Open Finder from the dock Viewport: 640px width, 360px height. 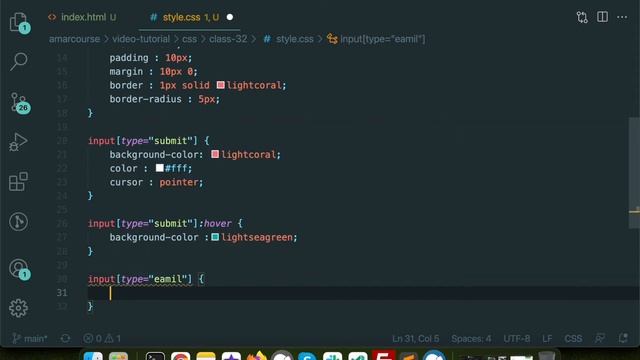[93, 355]
